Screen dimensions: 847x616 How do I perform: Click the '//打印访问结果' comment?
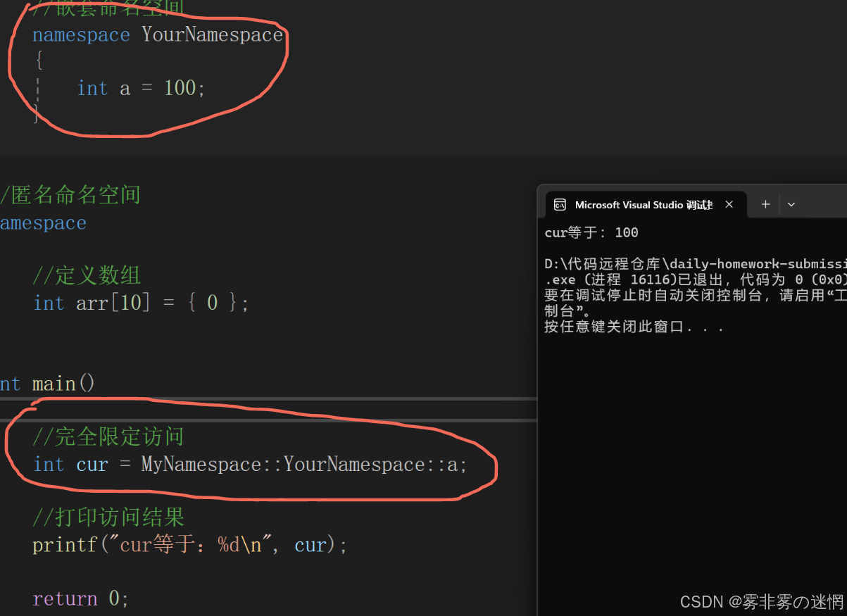pos(108,517)
